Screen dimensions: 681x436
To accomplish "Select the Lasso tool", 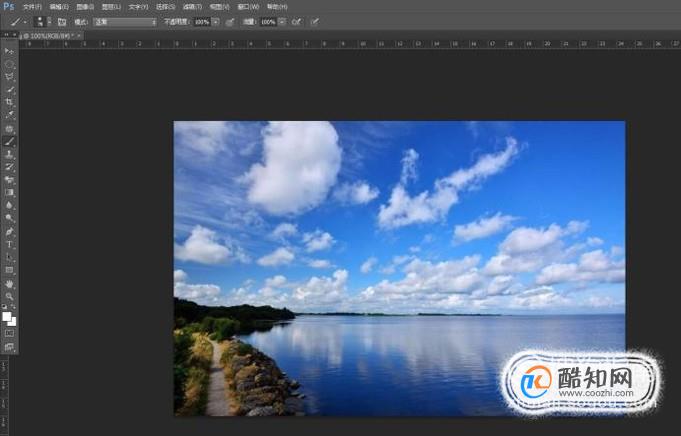I will 9,77.
